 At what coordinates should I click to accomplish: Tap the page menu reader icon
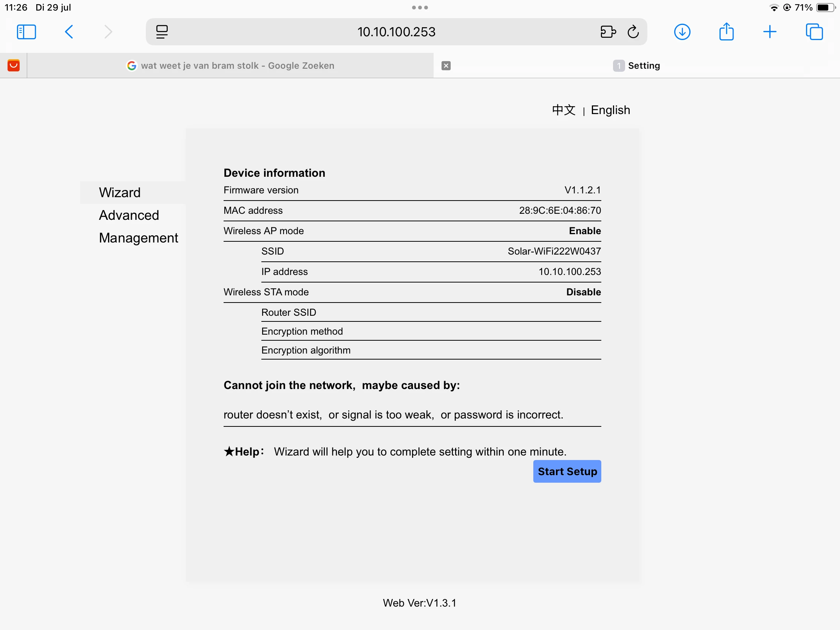162,32
